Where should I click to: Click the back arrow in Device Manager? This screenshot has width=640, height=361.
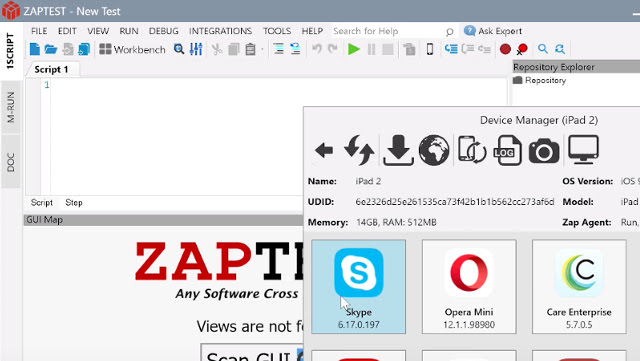tap(324, 150)
